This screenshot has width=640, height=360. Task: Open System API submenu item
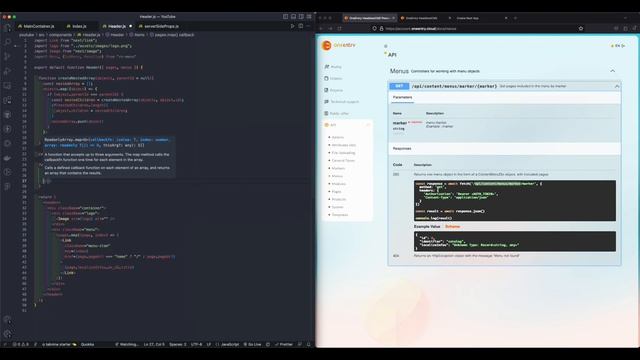(337, 207)
